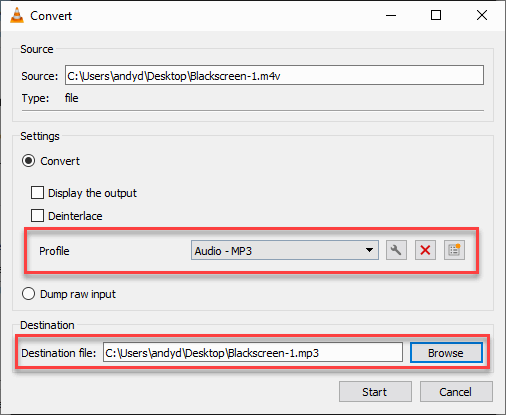The height and width of the screenshot is (415, 506).
Task: Open the Audio - MP3 profile dropdown
Action: tap(285, 250)
